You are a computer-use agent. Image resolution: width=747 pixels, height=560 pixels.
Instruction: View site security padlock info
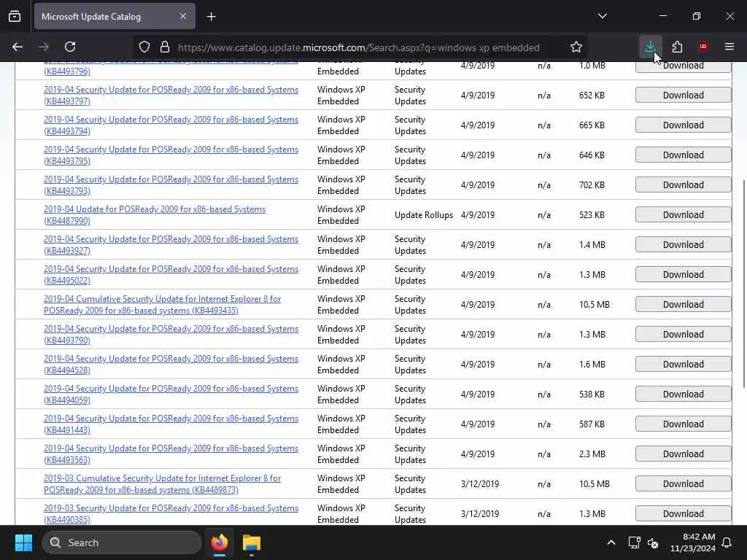pyautogui.click(x=165, y=47)
